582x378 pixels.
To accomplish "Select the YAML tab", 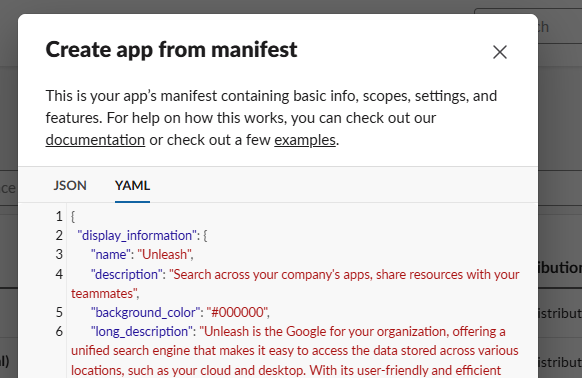I will tap(133, 185).
